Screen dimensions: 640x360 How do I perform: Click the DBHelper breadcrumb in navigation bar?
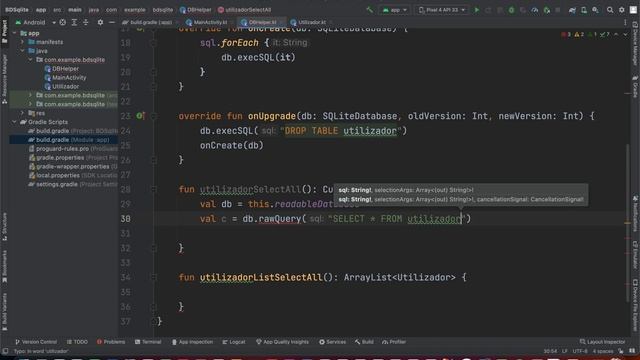pos(196,9)
